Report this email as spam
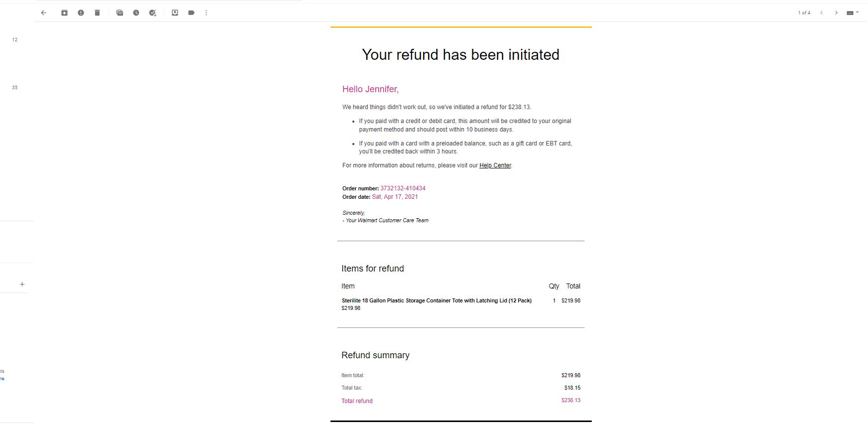The height and width of the screenshot is (426, 868). pyautogui.click(x=81, y=13)
